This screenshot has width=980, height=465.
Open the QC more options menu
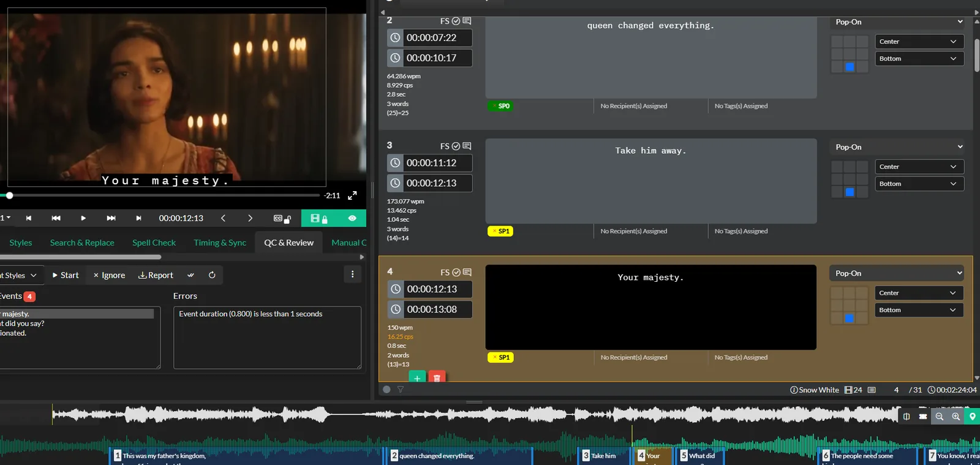[x=352, y=274]
